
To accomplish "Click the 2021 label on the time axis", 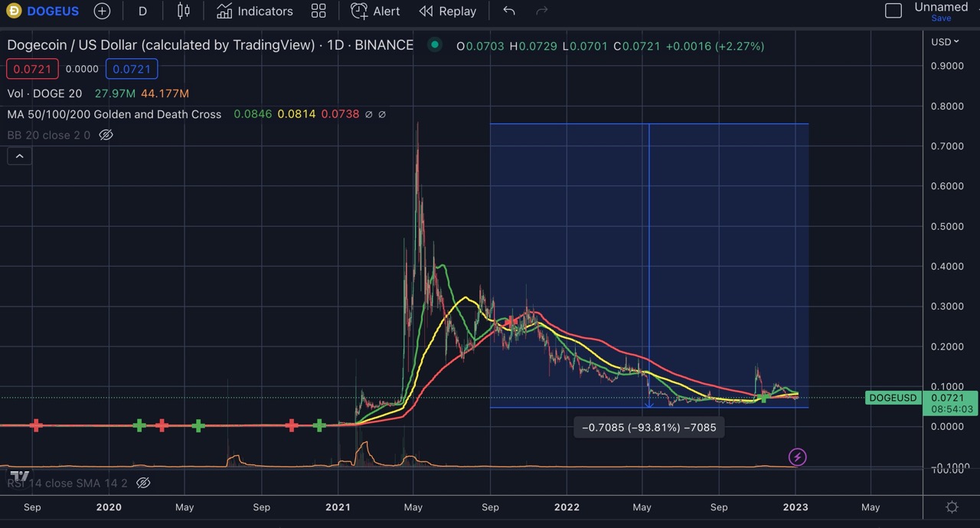I will [x=338, y=507].
